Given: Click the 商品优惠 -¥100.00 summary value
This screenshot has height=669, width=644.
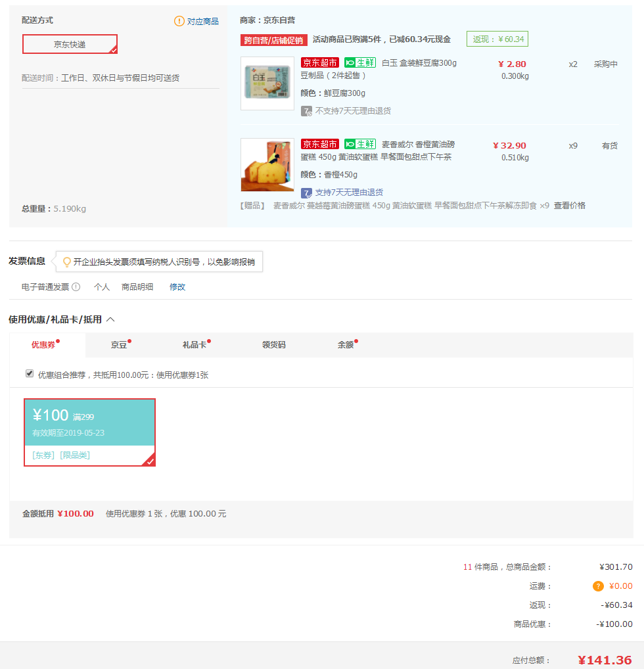Looking at the screenshot, I should pyautogui.click(x=614, y=624).
